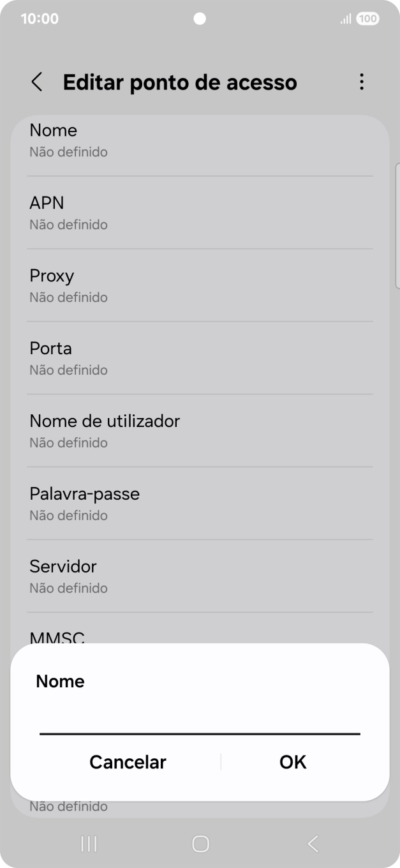Open the APN setting entry
The width and height of the screenshot is (400, 868).
coord(200,212)
